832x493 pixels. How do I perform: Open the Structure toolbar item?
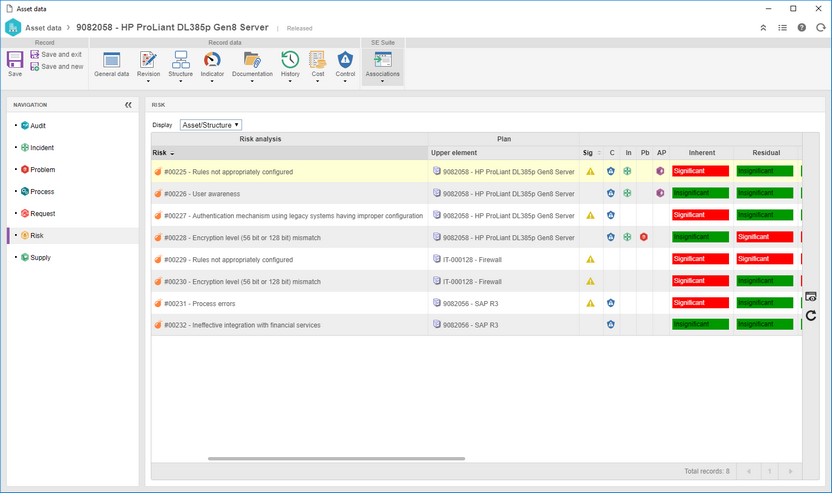(180, 65)
